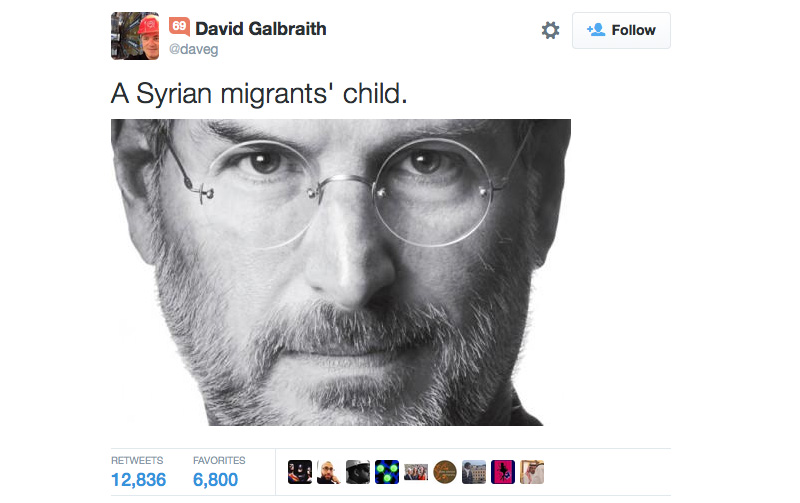Click the avatar with building background

[x=474, y=472]
